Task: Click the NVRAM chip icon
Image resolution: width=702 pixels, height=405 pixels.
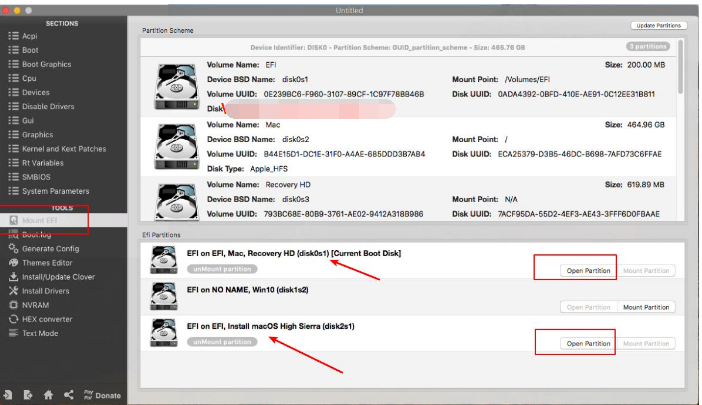Action: 13,305
